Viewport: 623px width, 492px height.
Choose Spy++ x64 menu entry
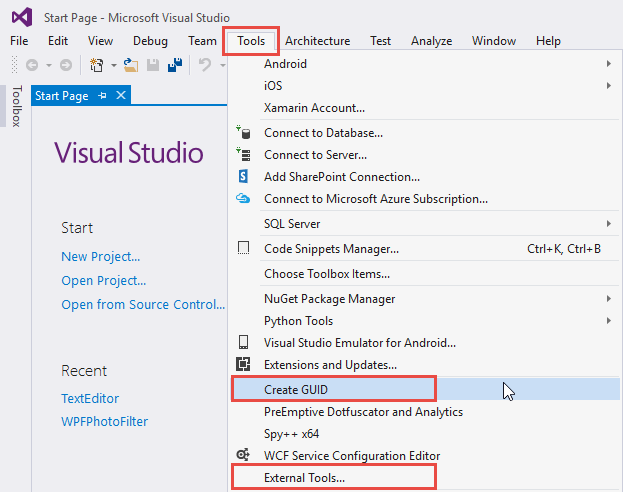click(x=426, y=433)
